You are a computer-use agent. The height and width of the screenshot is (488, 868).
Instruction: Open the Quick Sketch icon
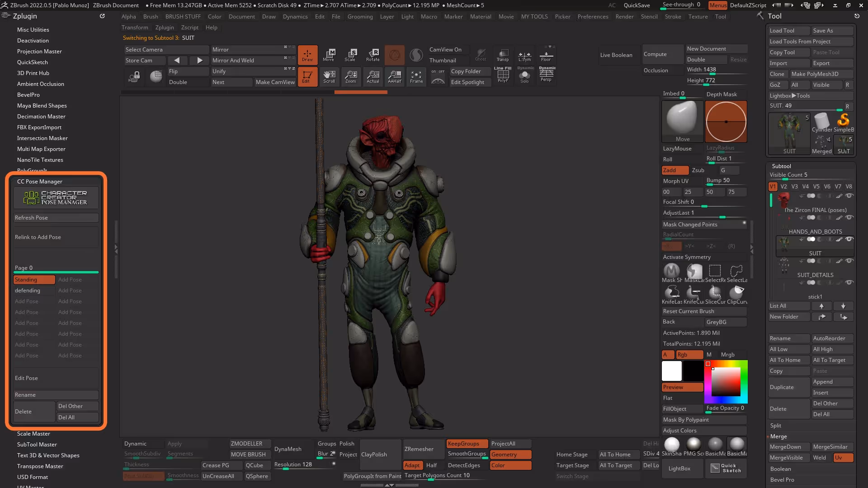pyautogui.click(x=726, y=468)
